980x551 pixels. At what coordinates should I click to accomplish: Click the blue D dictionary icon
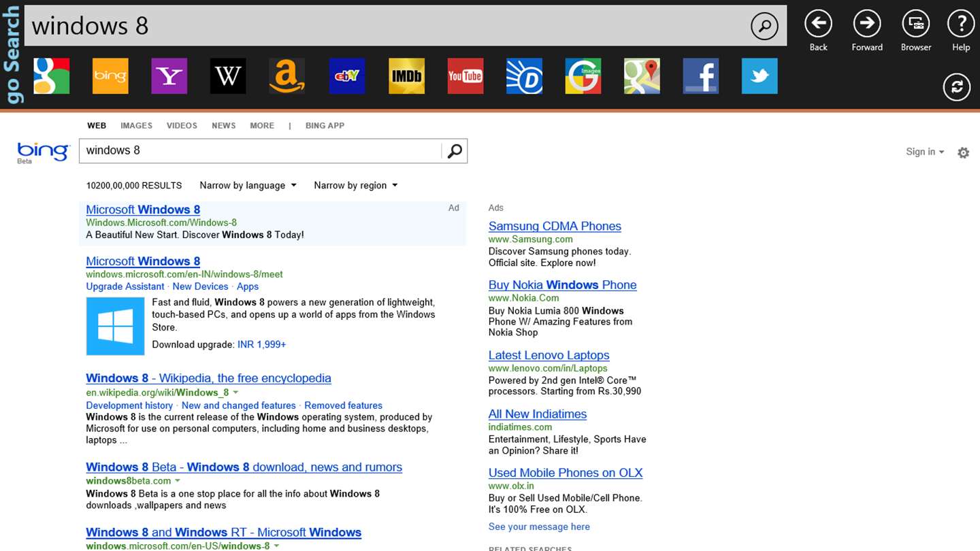[x=524, y=76]
